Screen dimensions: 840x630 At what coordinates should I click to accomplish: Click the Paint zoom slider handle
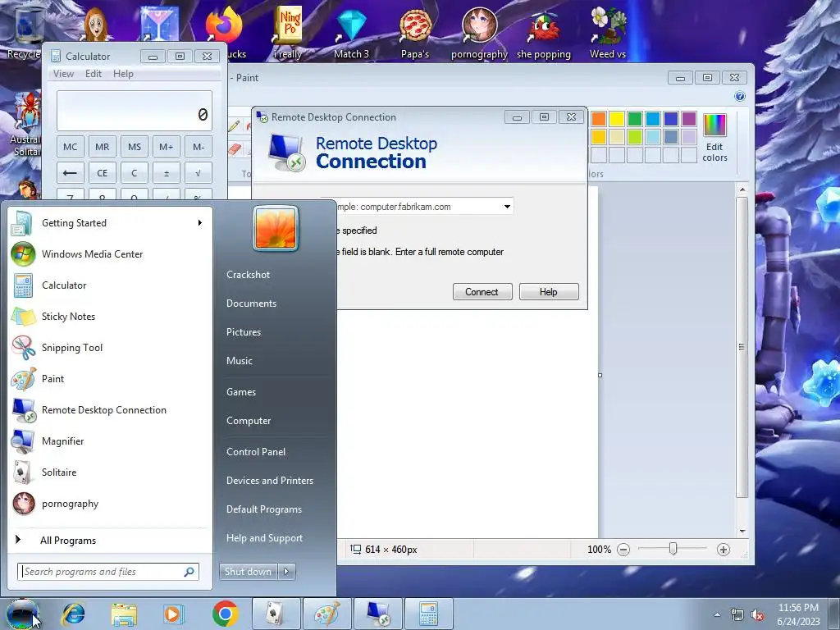pyautogui.click(x=673, y=549)
